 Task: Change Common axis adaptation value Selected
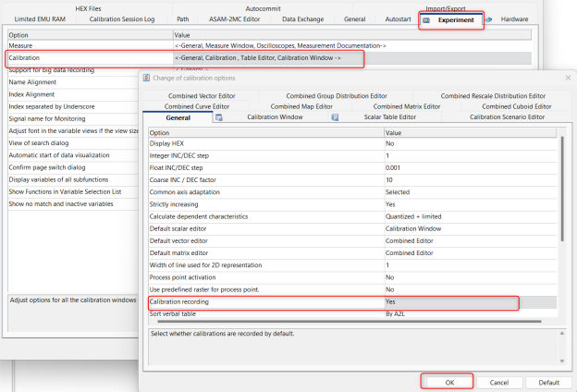pyautogui.click(x=471, y=192)
